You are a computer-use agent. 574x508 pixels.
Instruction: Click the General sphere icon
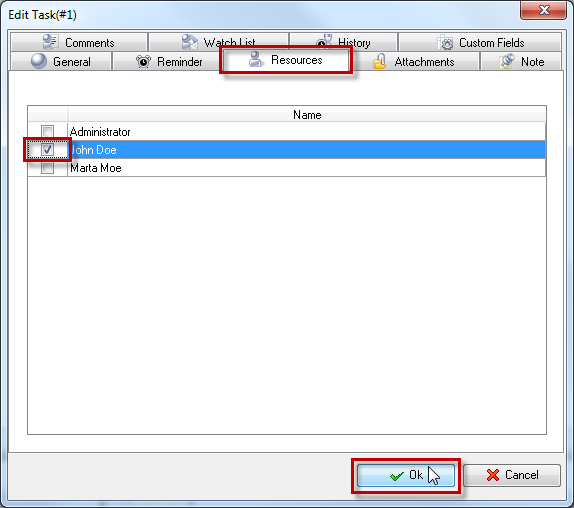pyautogui.click(x=39, y=61)
